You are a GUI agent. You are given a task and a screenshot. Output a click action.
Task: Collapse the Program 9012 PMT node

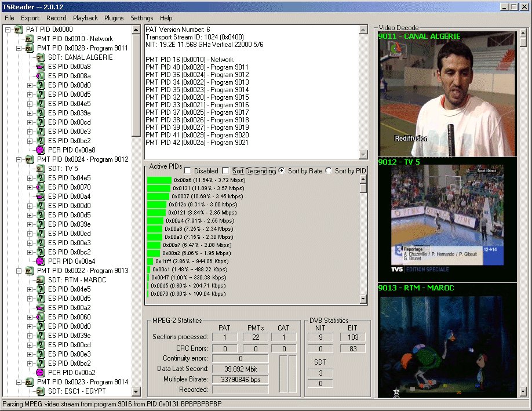click(19, 160)
